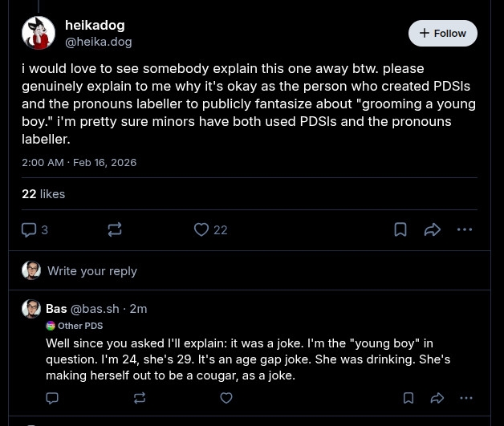Like Bas's comment
The image size is (504, 426).
coord(226,398)
